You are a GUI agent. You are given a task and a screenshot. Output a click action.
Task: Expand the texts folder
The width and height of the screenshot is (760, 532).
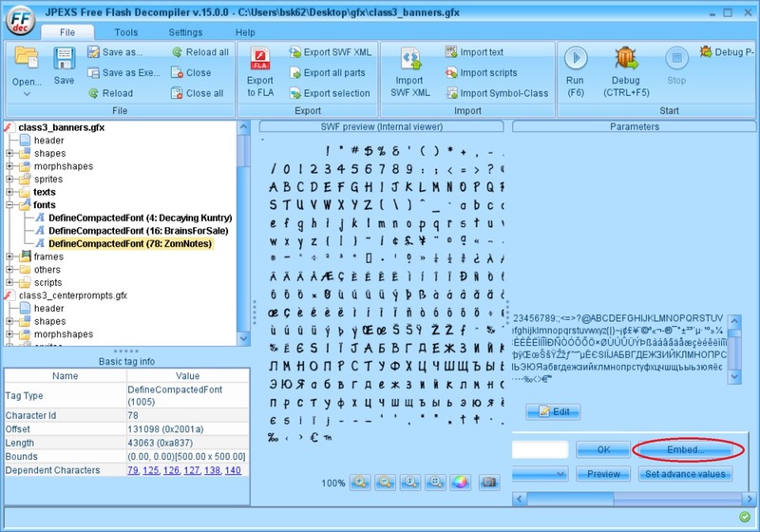click(9, 192)
